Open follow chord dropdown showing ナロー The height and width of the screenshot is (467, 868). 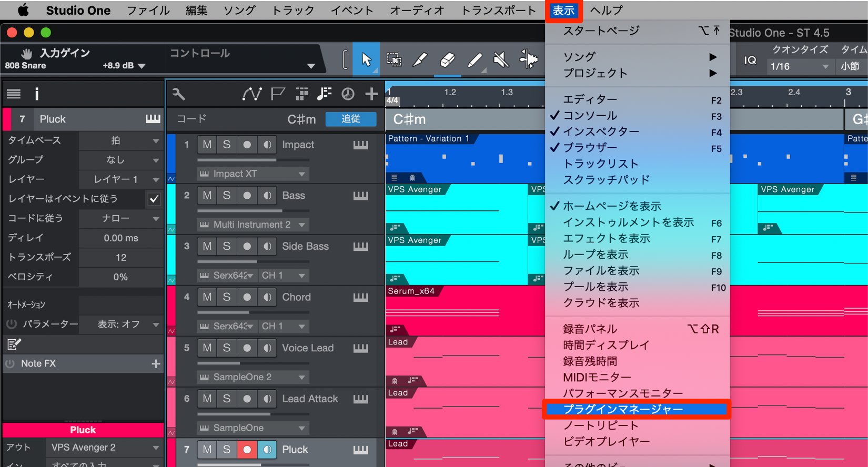[x=120, y=218]
